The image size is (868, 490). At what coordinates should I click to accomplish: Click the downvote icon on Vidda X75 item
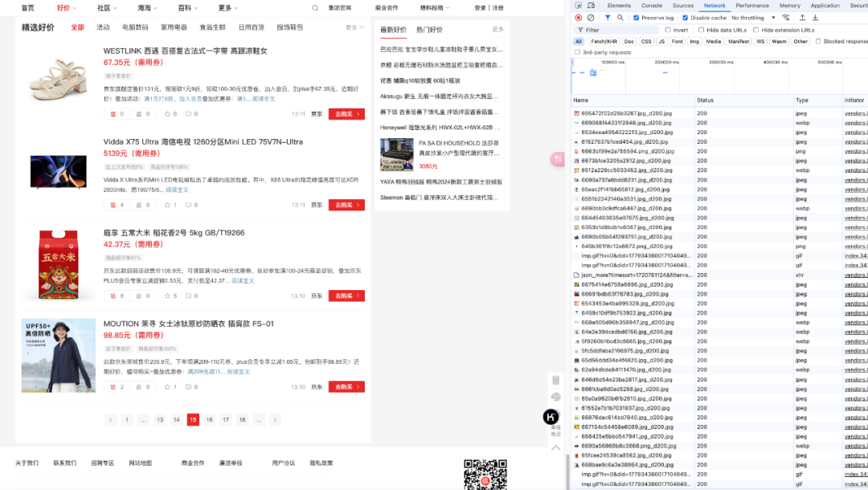pos(139,205)
